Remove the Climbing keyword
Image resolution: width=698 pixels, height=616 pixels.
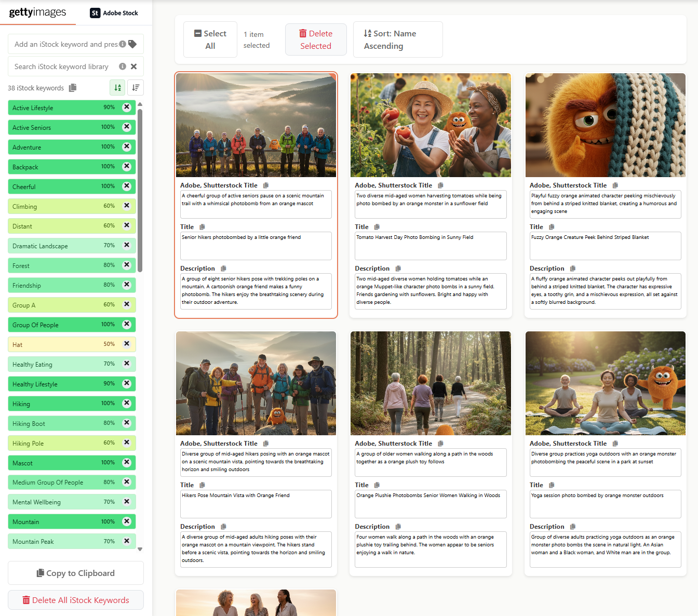[127, 206]
